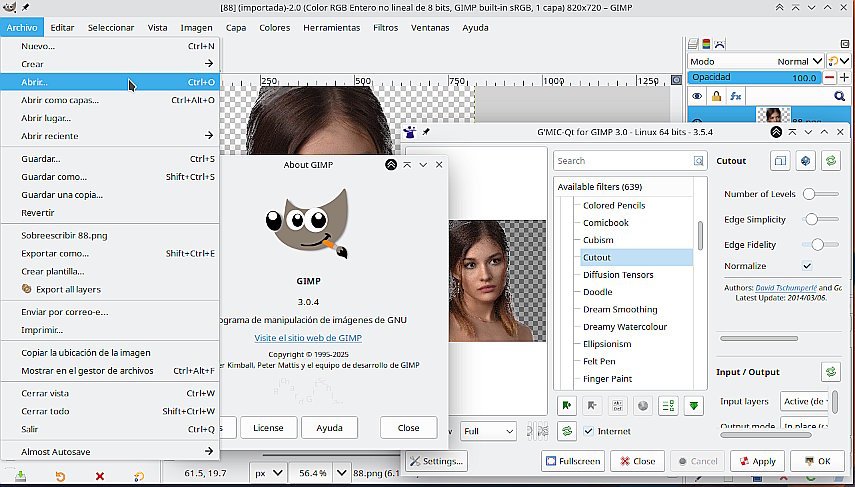Click the randomize parameters dice icon
This screenshot has height=487, width=855.
coord(806,161)
